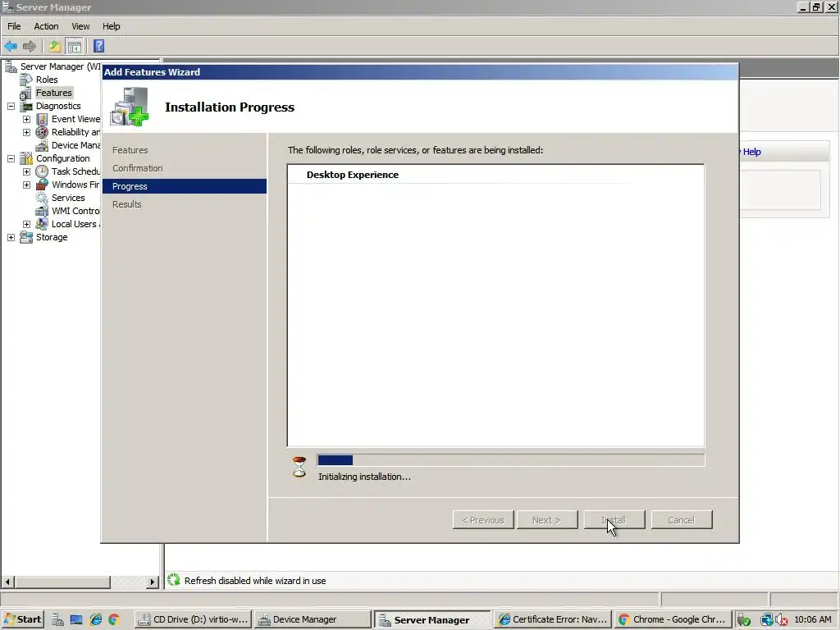
Task: Select the Confirmation wizard step
Action: 137,168
